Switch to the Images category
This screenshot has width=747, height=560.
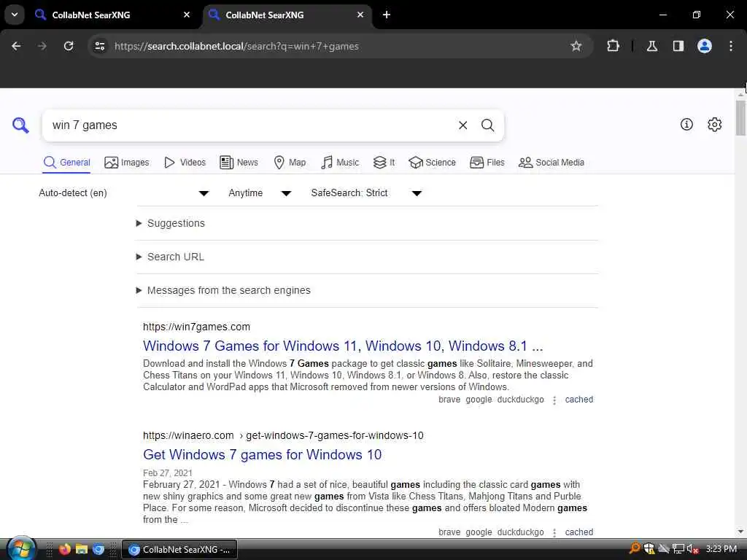[x=127, y=163]
